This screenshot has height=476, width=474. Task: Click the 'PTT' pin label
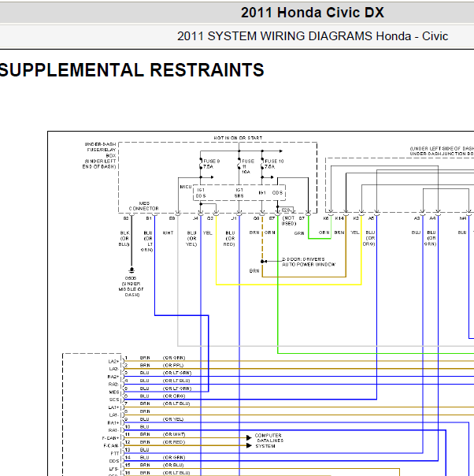click(115, 453)
